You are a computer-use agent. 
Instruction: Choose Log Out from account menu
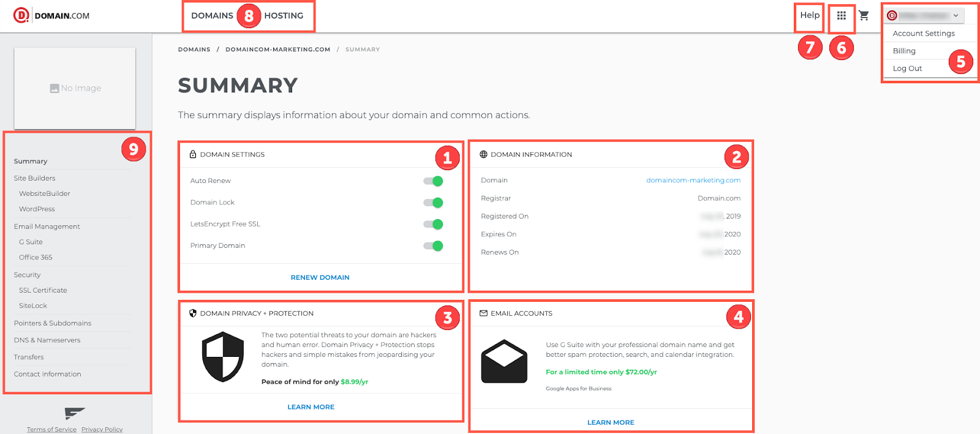(907, 69)
